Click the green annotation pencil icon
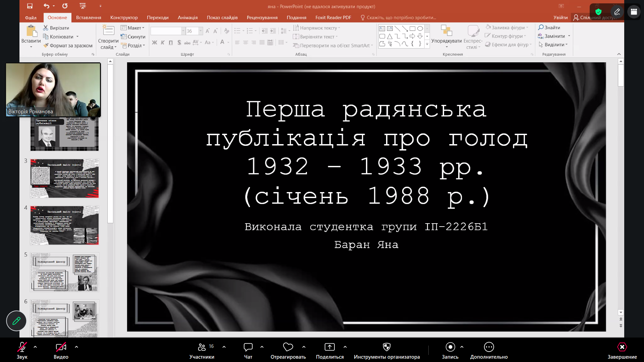The image size is (644, 362). coord(16,321)
